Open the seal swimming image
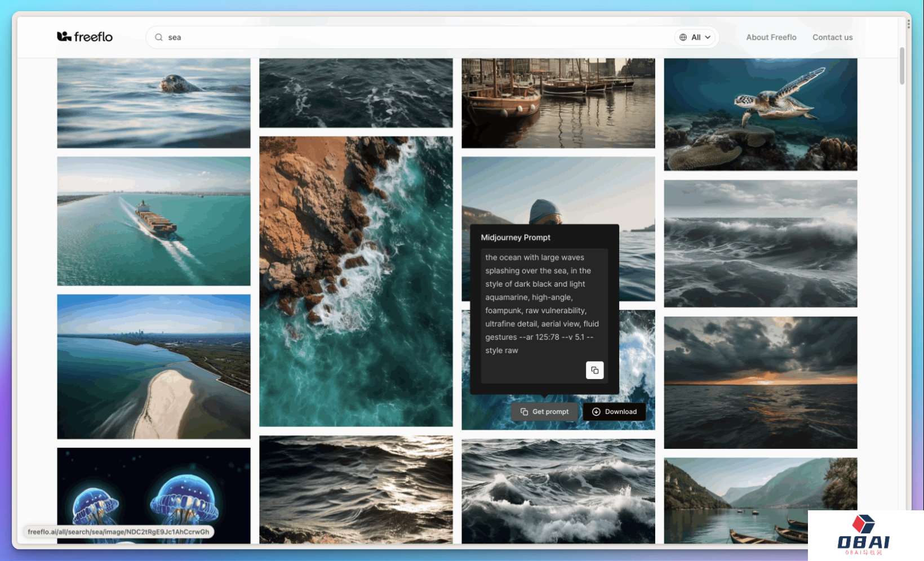 pyautogui.click(x=153, y=103)
